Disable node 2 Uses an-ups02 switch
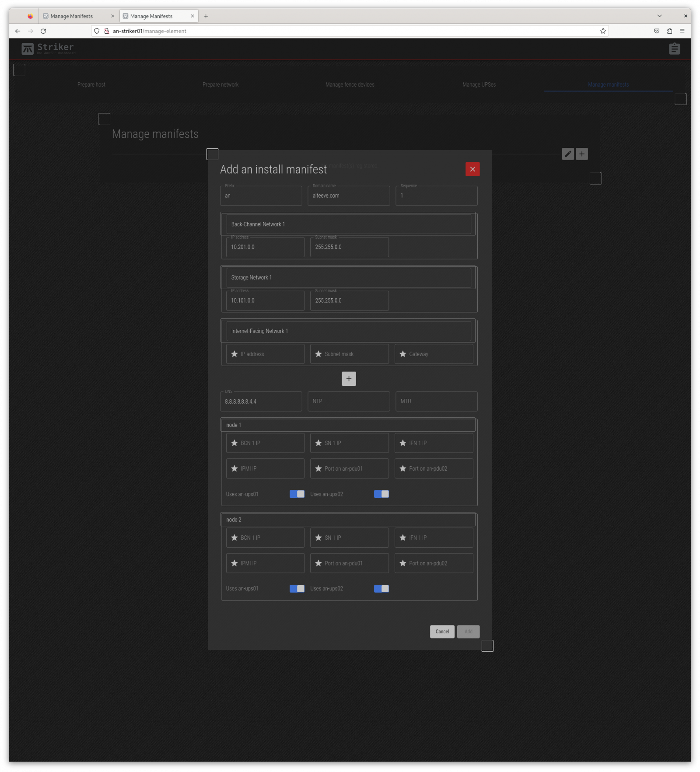Viewport: 700px width, 772px height. point(381,589)
